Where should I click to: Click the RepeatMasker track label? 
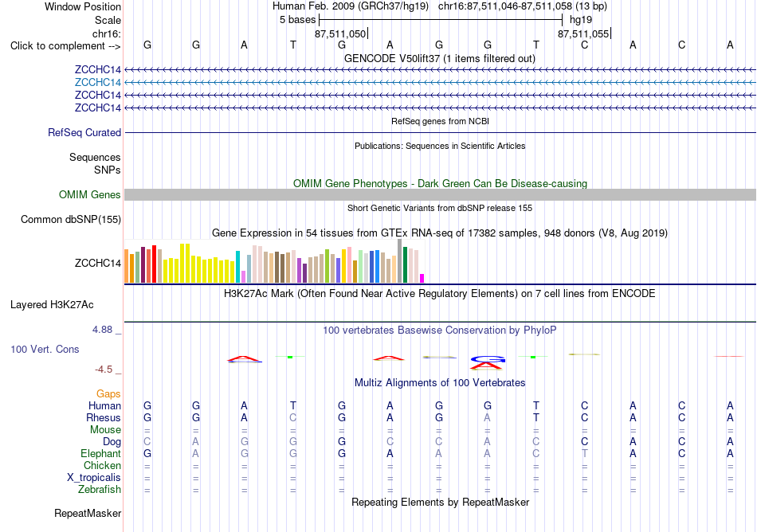pos(88,513)
